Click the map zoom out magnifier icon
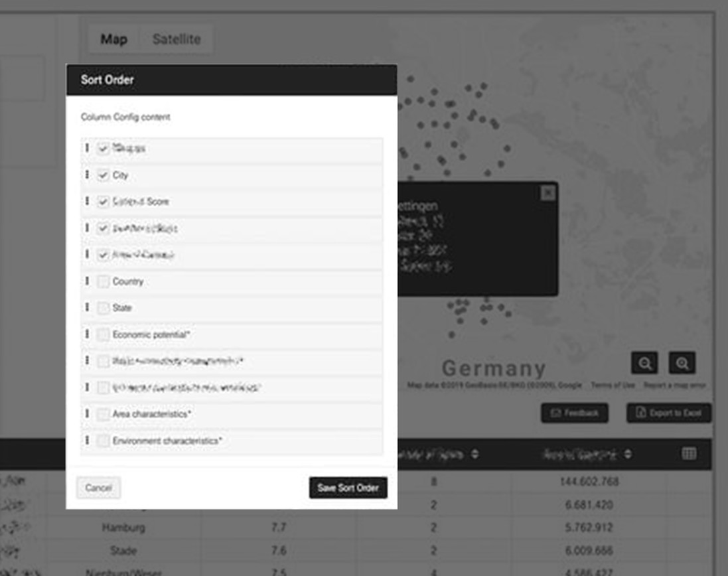This screenshot has height=576, width=728. pos(644,363)
